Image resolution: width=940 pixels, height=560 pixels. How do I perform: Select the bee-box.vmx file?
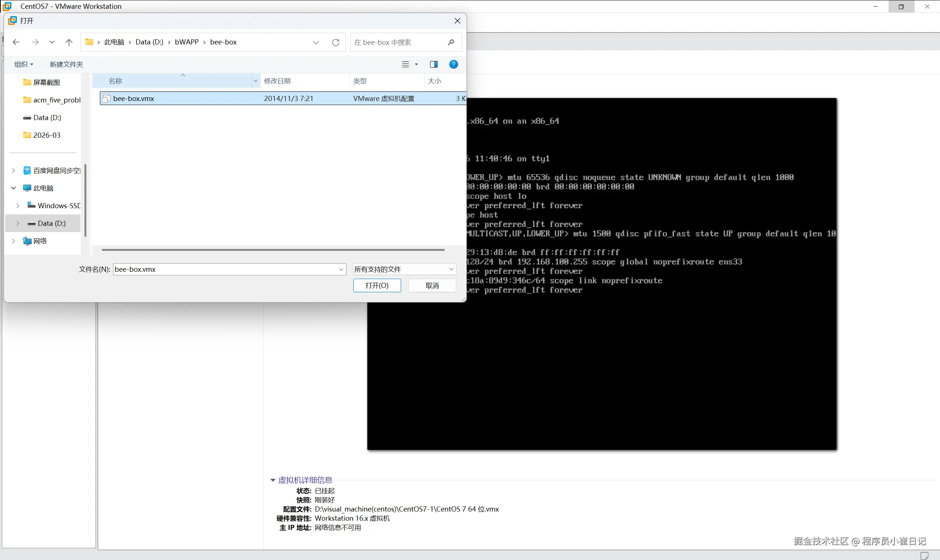tap(134, 98)
